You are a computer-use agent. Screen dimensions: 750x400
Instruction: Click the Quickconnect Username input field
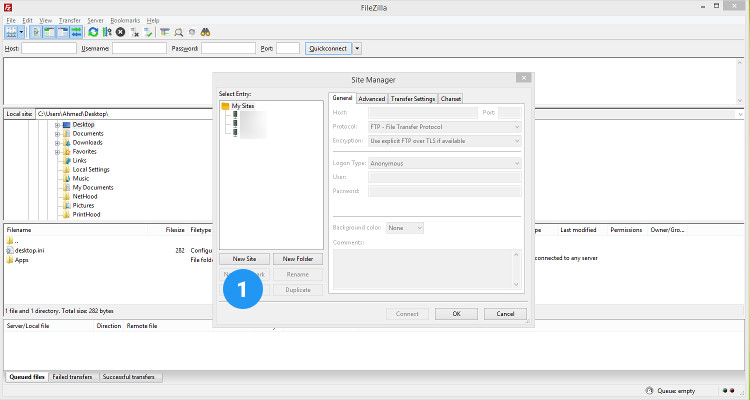tap(139, 48)
